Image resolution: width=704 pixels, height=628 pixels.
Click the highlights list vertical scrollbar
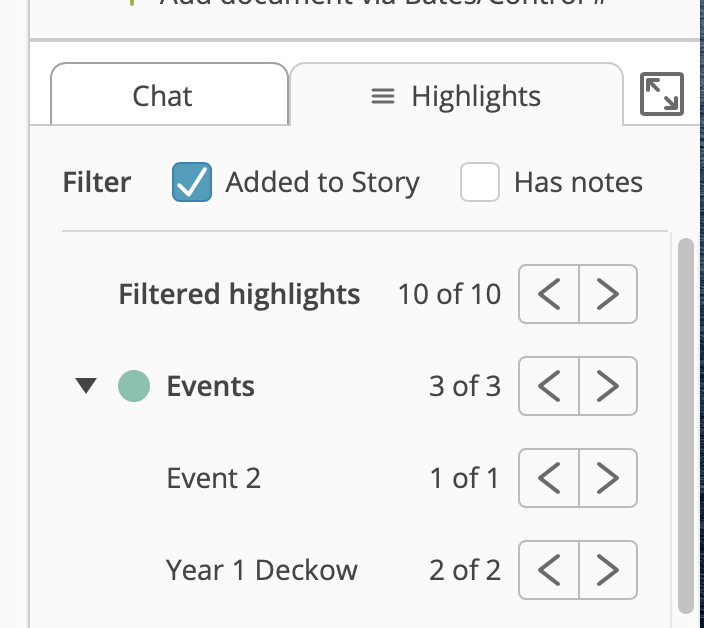pyautogui.click(x=686, y=426)
